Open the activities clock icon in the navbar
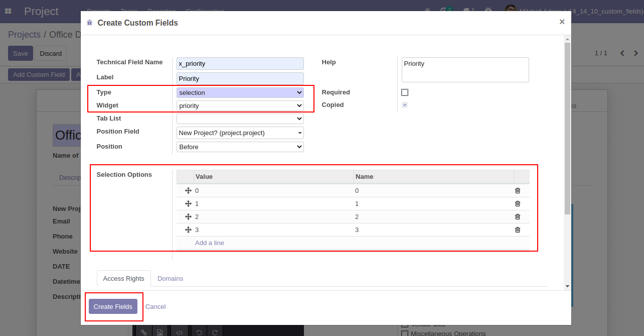This screenshot has height=336, width=644. click(444, 10)
